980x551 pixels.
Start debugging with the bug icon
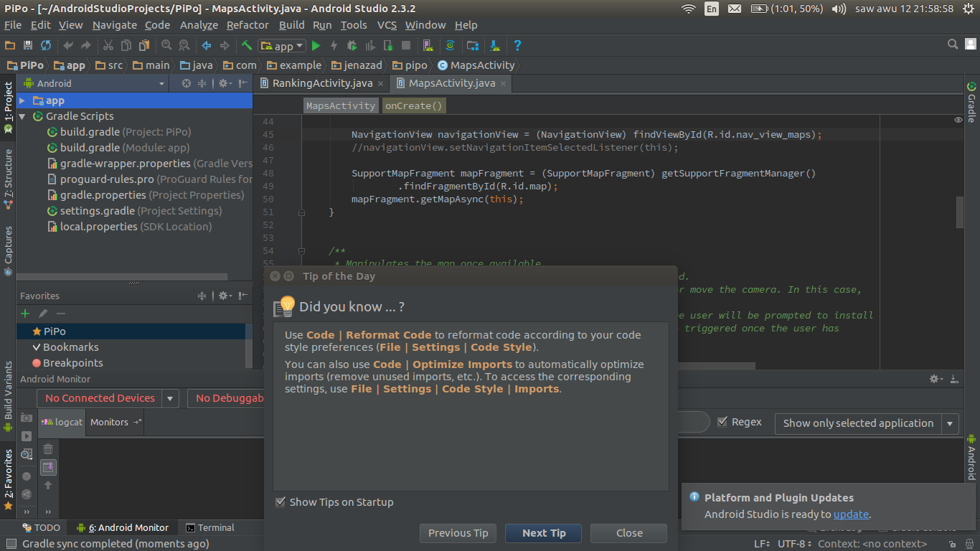(x=352, y=45)
